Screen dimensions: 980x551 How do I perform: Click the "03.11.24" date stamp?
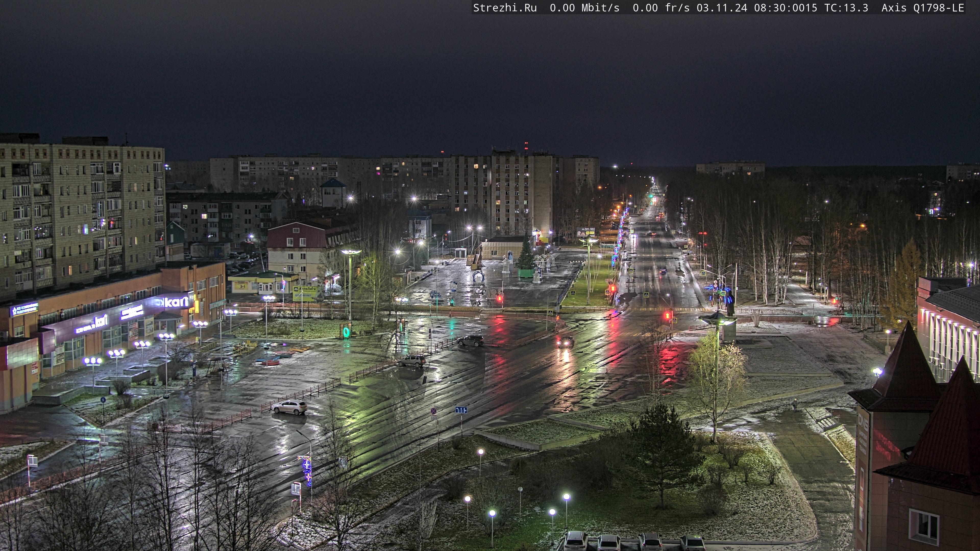pos(722,8)
